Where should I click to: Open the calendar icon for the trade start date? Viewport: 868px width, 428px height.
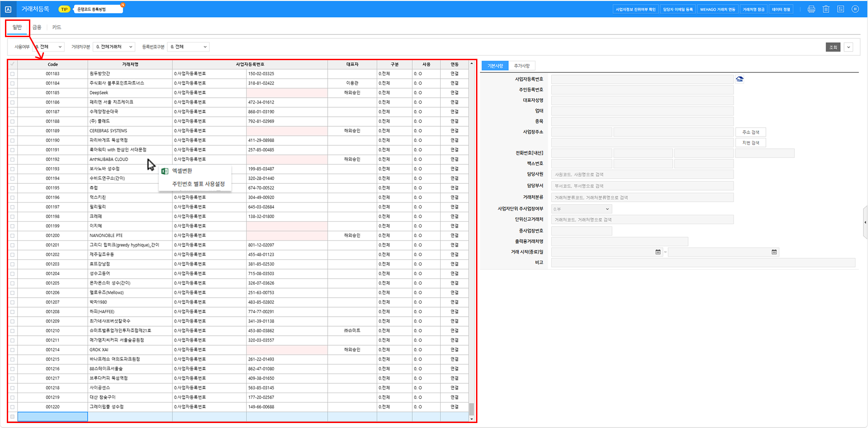click(x=658, y=252)
